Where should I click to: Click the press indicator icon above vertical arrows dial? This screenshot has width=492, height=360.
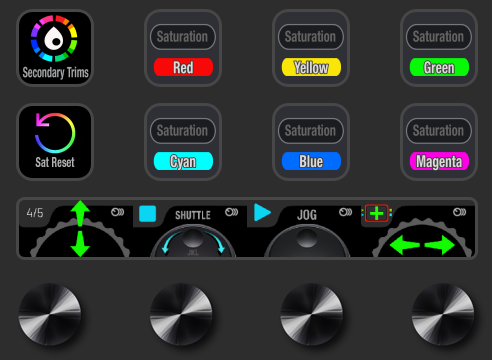pyautogui.click(x=117, y=212)
